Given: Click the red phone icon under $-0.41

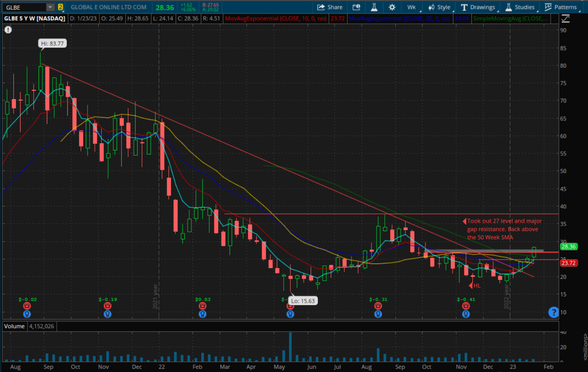Looking at the screenshot, I should (466, 306).
